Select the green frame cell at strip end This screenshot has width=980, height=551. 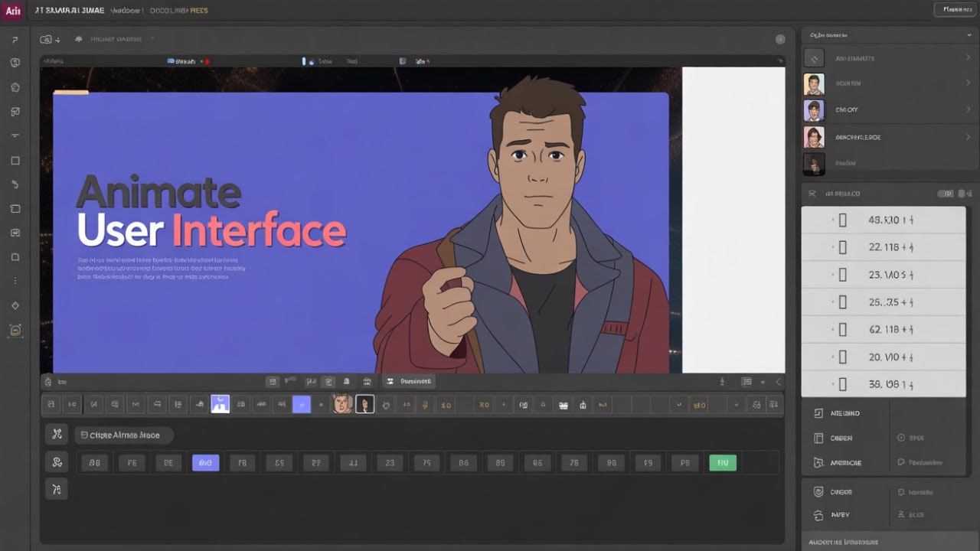point(723,462)
